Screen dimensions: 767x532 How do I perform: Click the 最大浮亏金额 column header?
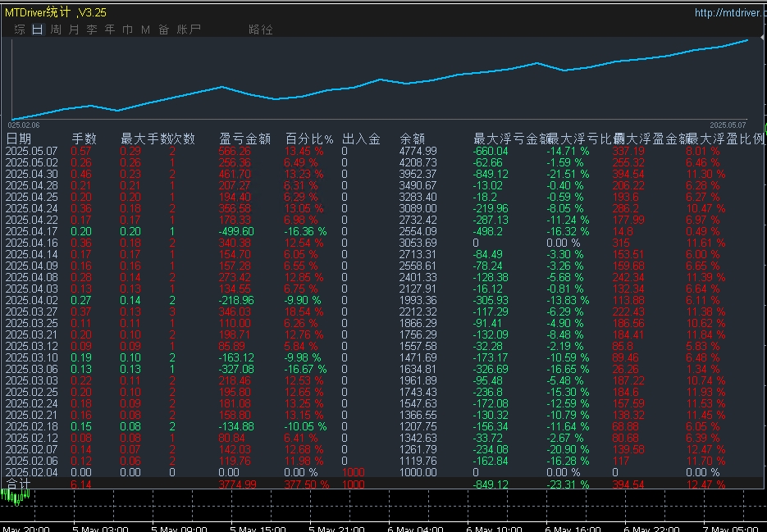(512, 139)
